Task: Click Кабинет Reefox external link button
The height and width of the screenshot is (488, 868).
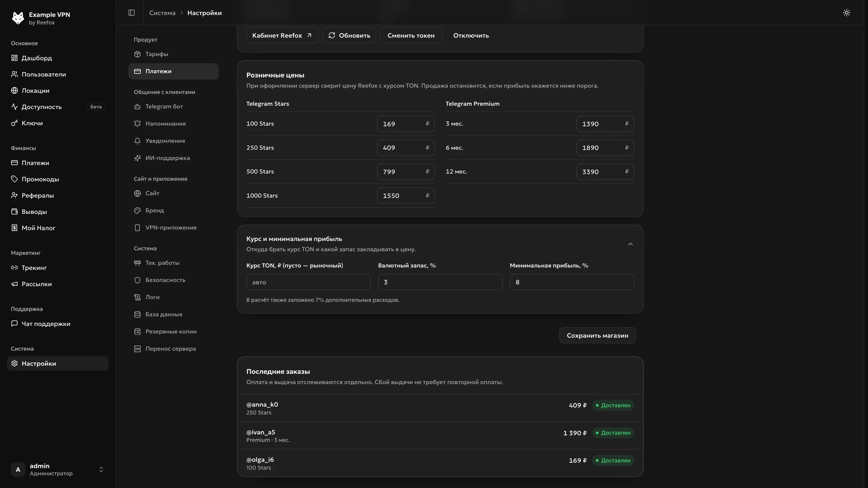Action: [282, 35]
